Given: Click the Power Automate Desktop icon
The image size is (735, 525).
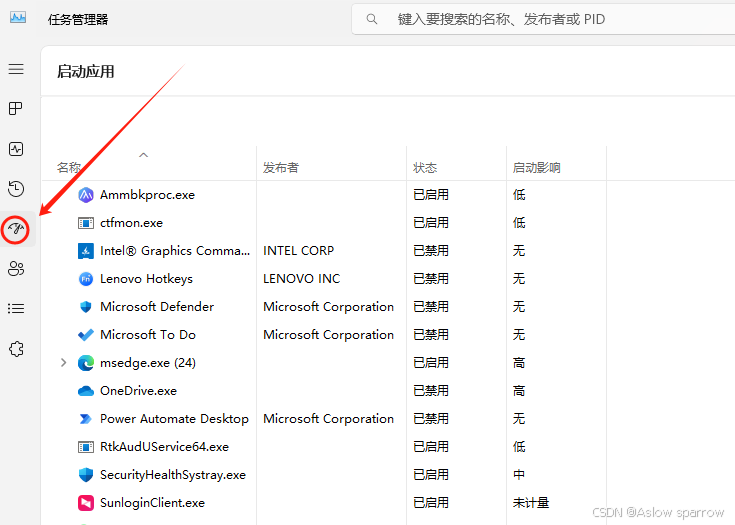Looking at the screenshot, I should tap(86, 419).
